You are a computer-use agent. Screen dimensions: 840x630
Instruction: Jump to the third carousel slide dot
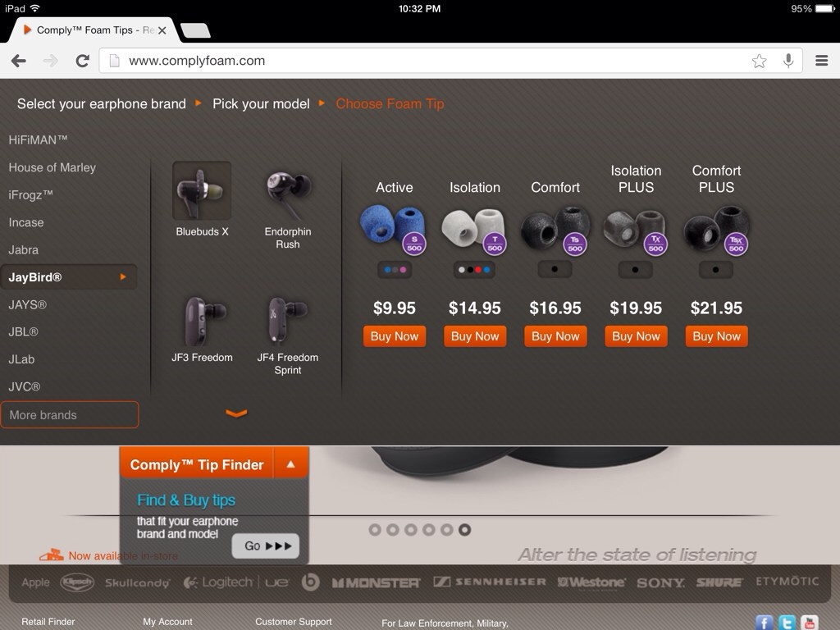(x=411, y=530)
